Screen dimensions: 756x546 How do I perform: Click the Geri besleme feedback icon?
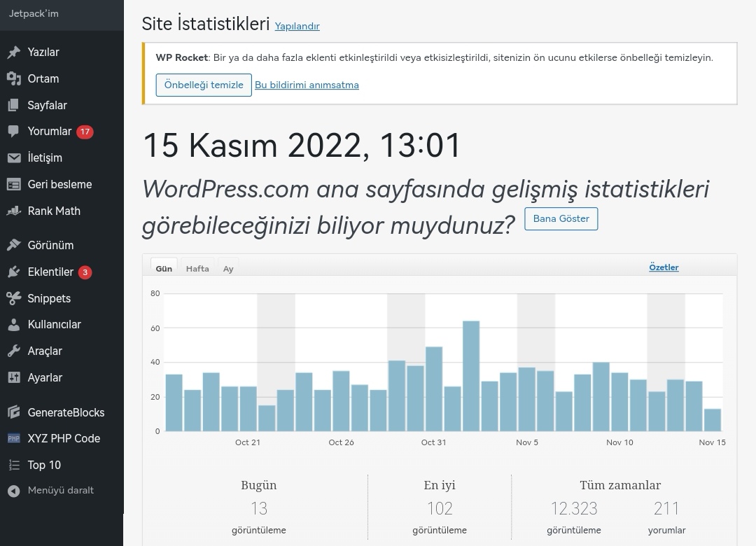click(x=14, y=184)
